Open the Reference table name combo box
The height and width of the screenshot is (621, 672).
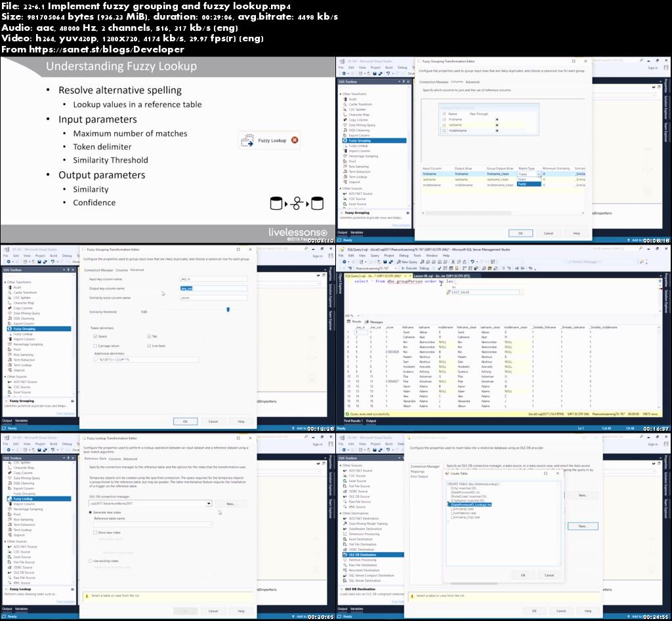152,524
